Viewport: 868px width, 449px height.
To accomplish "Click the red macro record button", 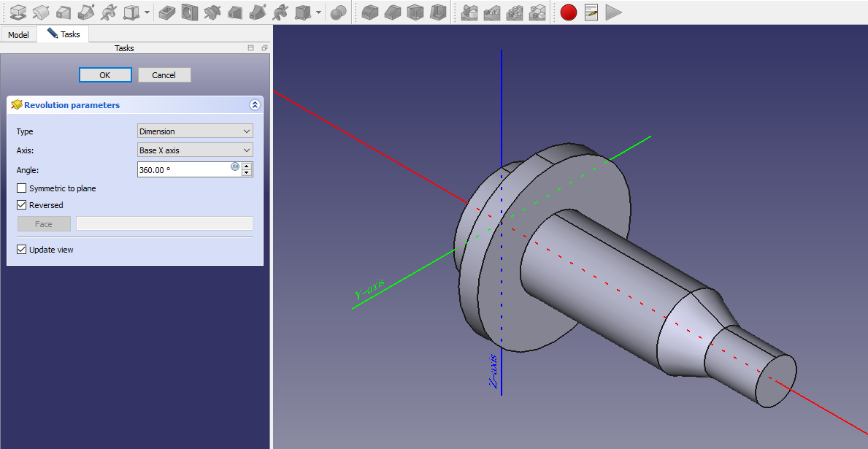I will [569, 12].
